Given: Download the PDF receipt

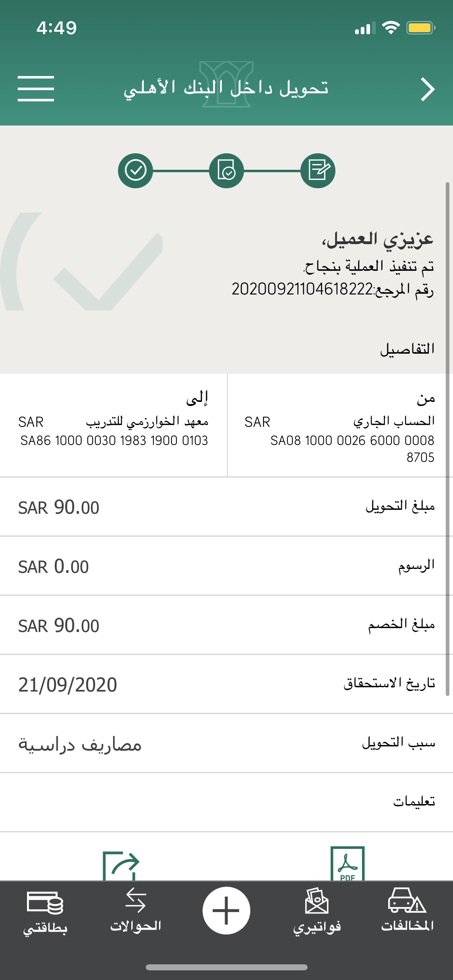Looking at the screenshot, I should tap(347, 864).
